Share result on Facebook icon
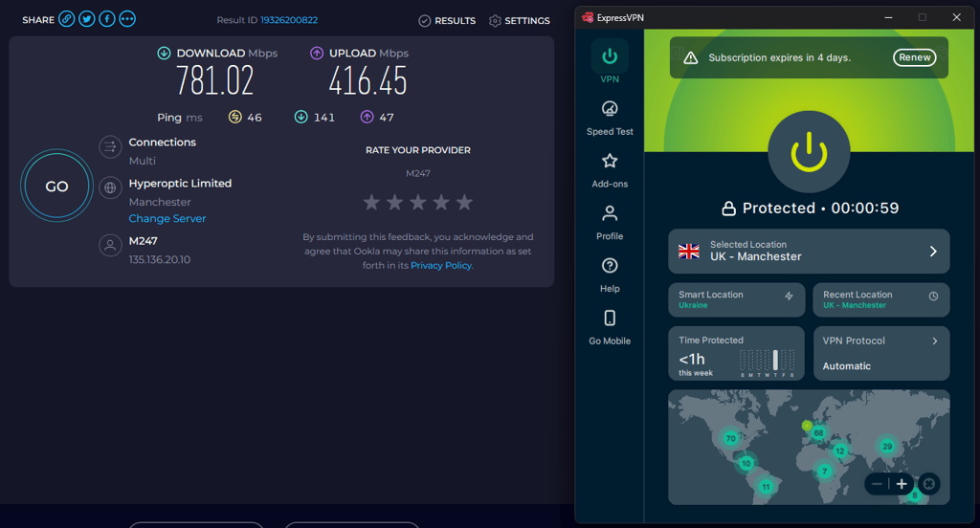 click(x=107, y=19)
